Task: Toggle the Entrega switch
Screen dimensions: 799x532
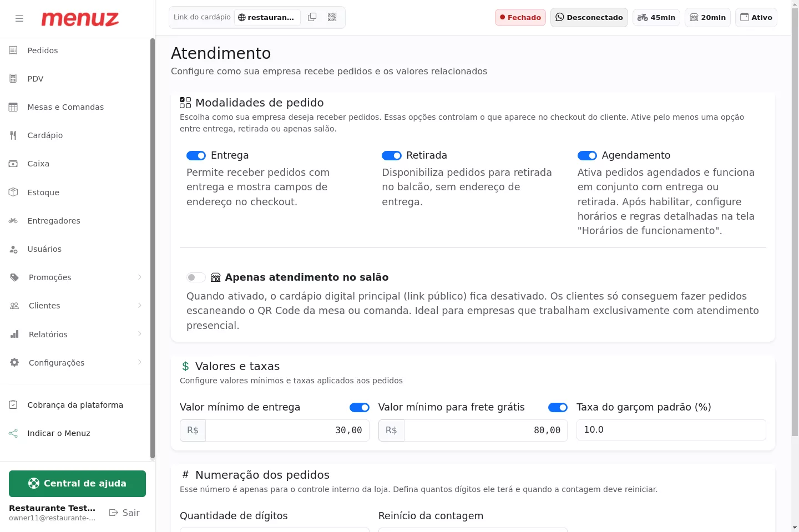Action: click(x=196, y=155)
